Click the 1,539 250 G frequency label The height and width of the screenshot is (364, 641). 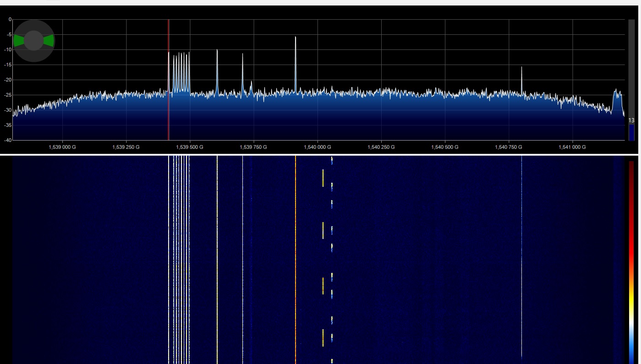click(126, 147)
